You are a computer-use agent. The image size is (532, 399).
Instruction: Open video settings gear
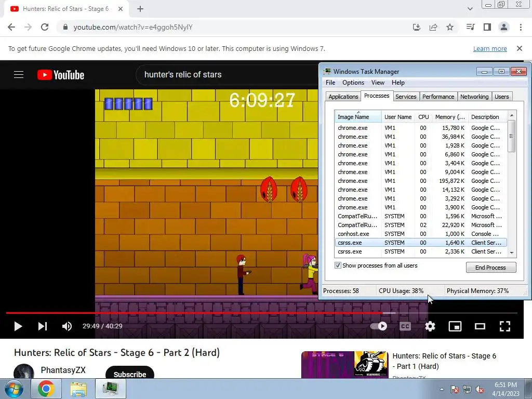point(430,326)
